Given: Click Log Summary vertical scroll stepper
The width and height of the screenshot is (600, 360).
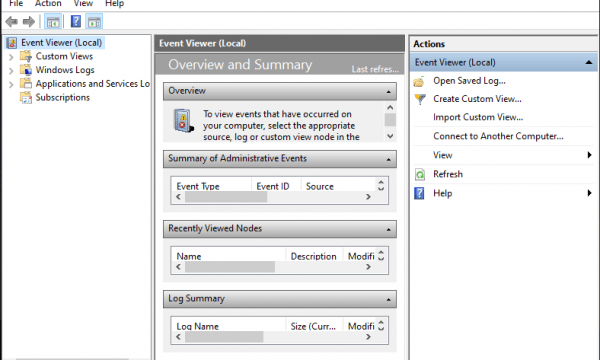Looking at the screenshot, I should tap(381, 325).
